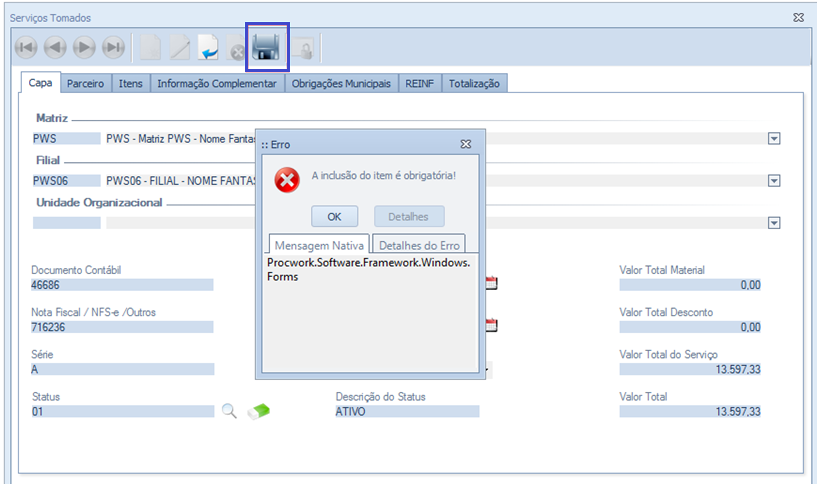Open the Matriz dropdown arrow
Viewport: 819px width, 485px height.
click(774, 138)
